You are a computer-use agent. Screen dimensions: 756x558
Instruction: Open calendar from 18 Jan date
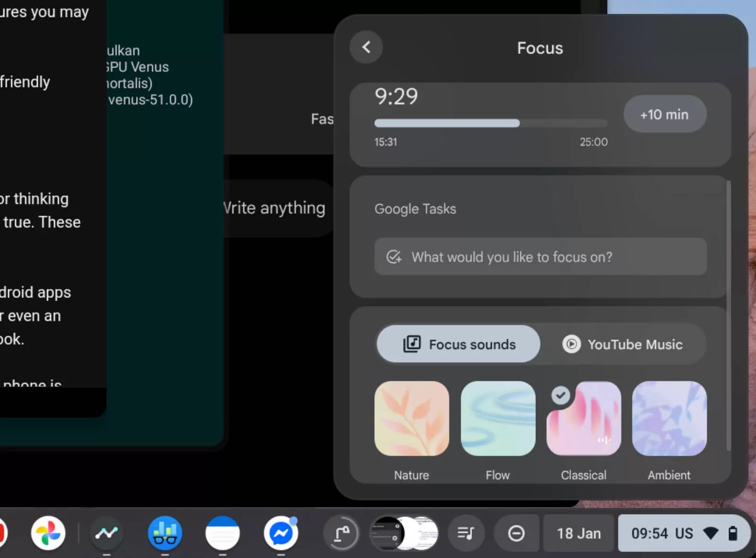578,533
